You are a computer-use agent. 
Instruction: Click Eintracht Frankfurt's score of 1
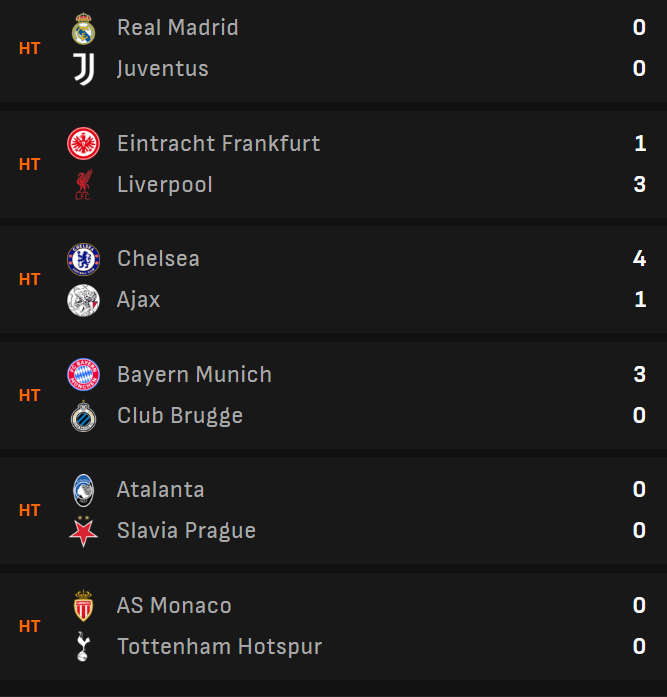click(640, 144)
